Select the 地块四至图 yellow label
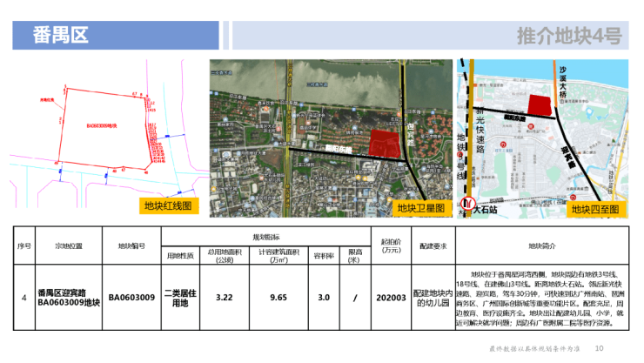The width and height of the screenshot is (644, 363). pyautogui.click(x=595, y=209)
